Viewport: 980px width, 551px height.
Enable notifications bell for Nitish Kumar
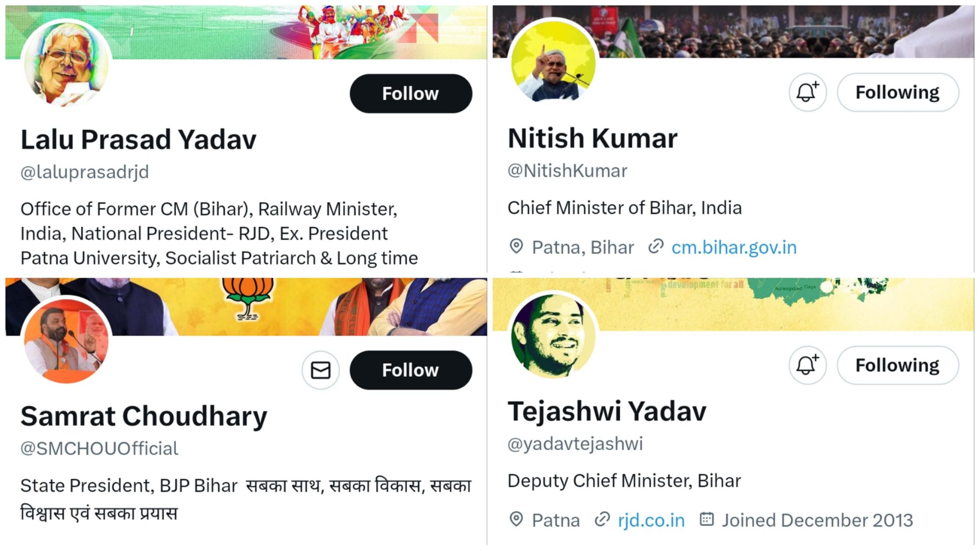point(807,93)
